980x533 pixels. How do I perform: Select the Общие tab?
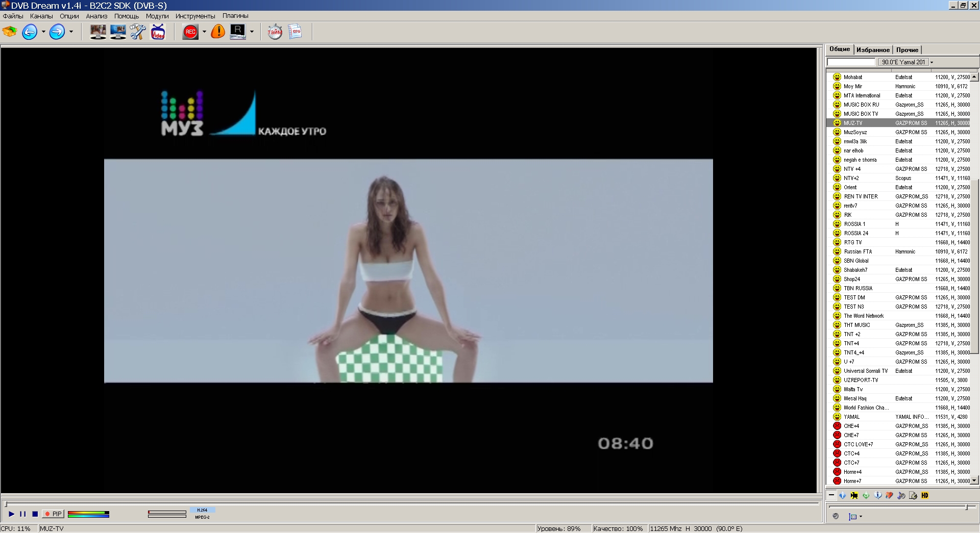pos(840,49)
